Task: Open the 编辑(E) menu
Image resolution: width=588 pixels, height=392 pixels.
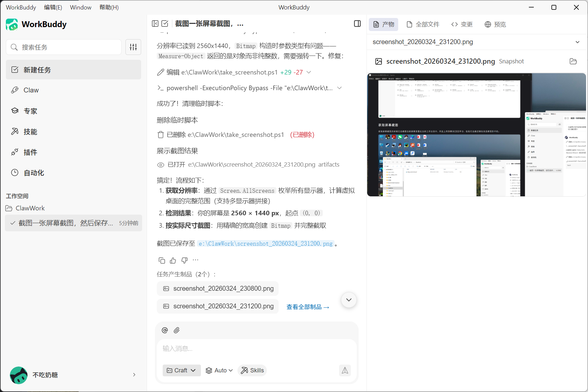Action: [x=53, y=7]
